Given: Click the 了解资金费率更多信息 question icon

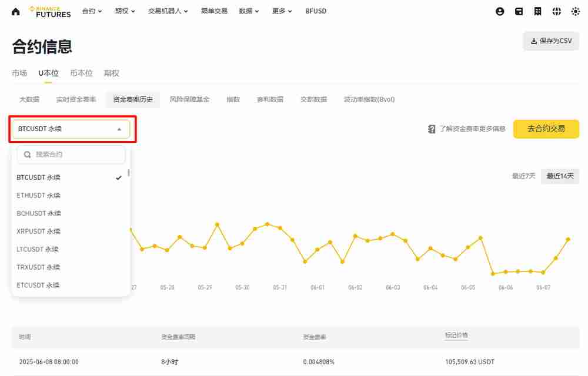Looking at the screenshot, I should (431, 129).
